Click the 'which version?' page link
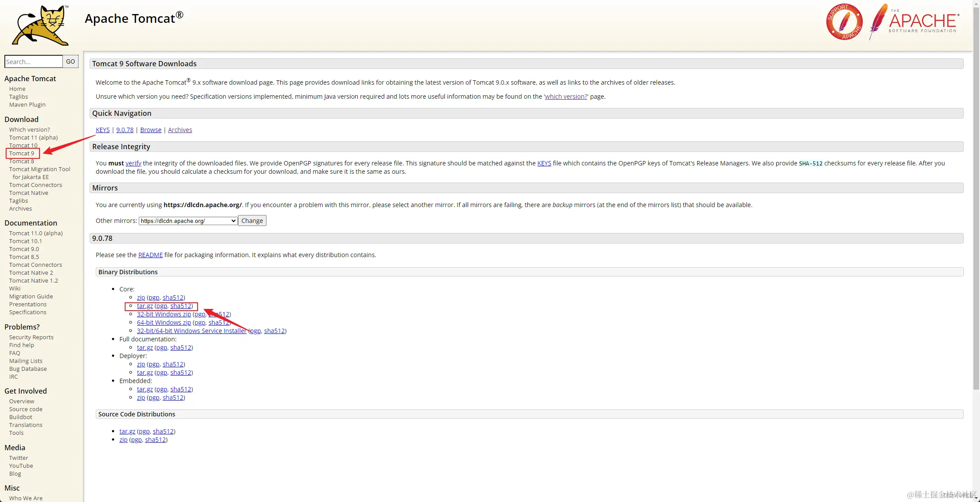980x502 pixels. [566, 97]
